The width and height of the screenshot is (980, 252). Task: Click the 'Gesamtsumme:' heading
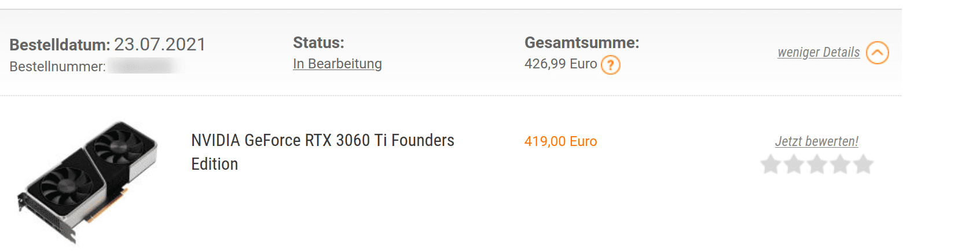[581, 43]
